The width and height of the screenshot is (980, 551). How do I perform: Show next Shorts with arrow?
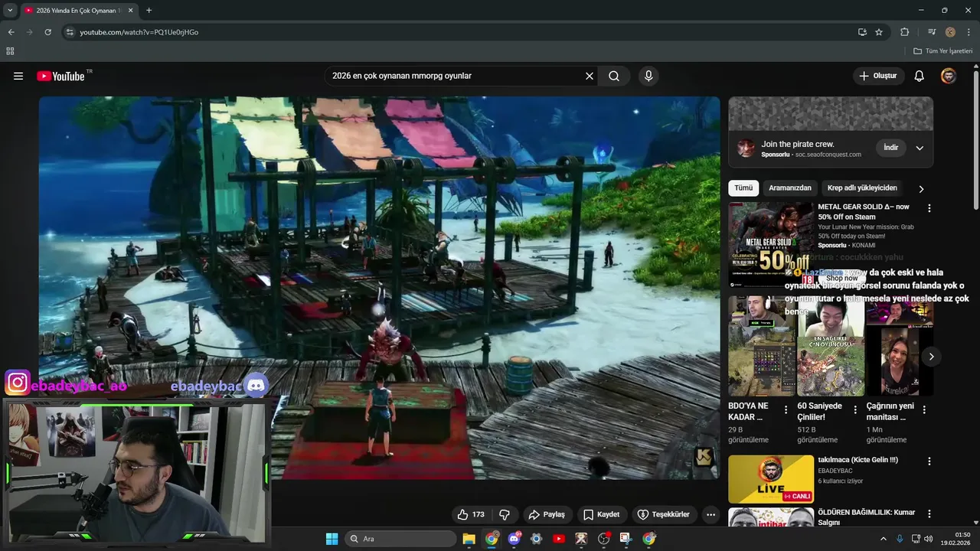click(x=931, y=357)
